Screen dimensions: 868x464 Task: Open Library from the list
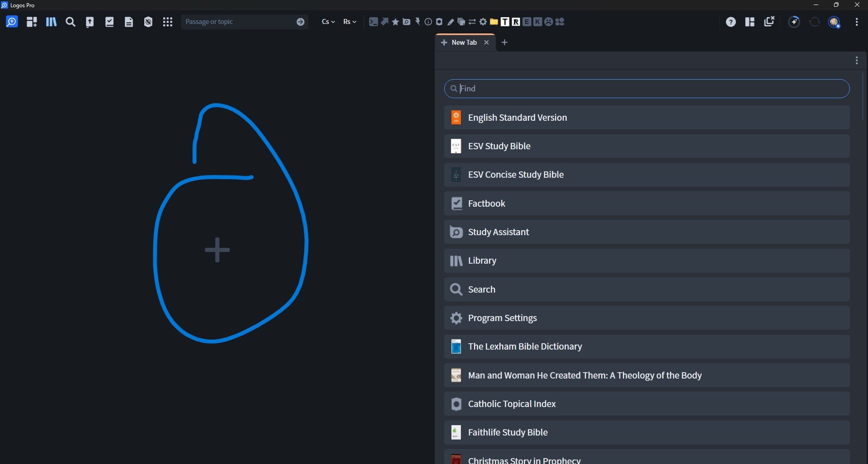click(x=647, y=260)
